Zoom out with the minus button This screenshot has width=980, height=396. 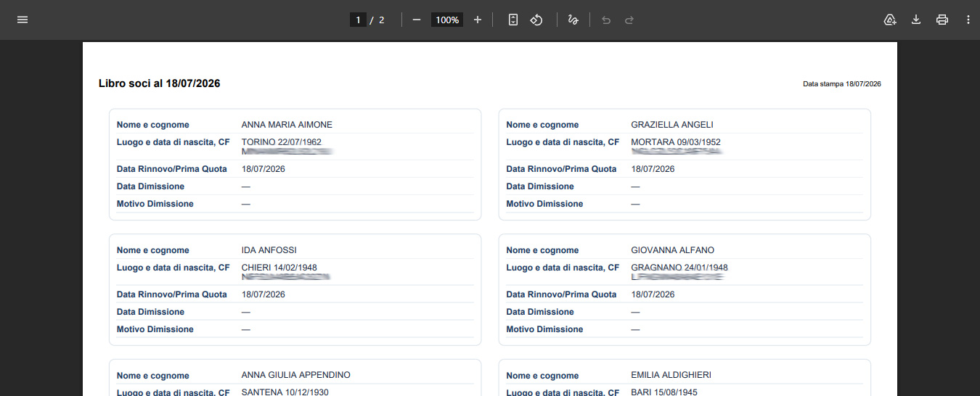417,20
